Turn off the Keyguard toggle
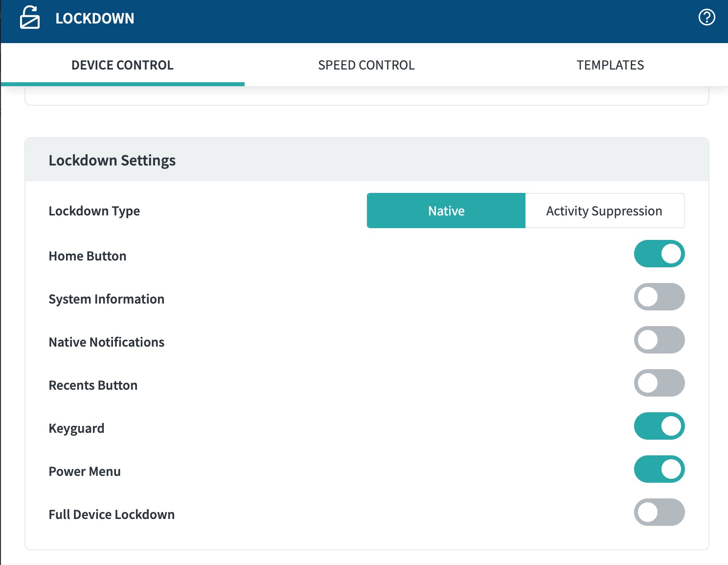The image size is (728, 565). [x=659, y=426]
